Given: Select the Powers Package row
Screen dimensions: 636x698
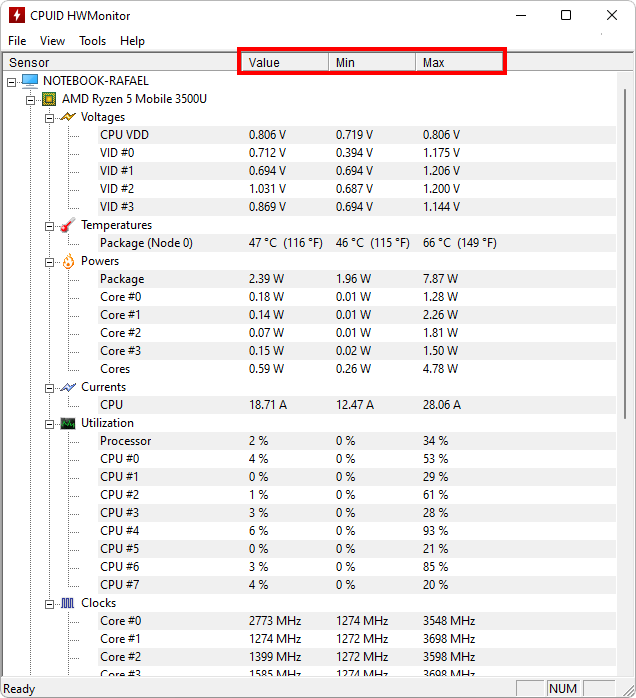Looking at the screenshot, I should click(357, 279).
